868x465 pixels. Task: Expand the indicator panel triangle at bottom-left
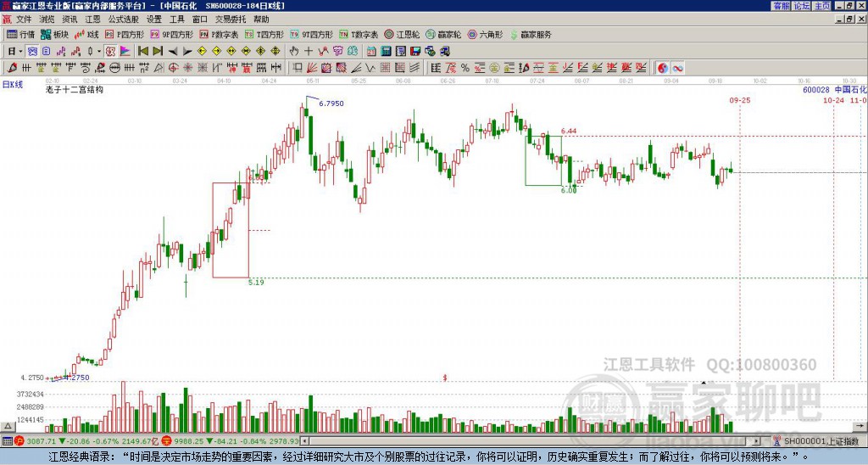(8, 427)
